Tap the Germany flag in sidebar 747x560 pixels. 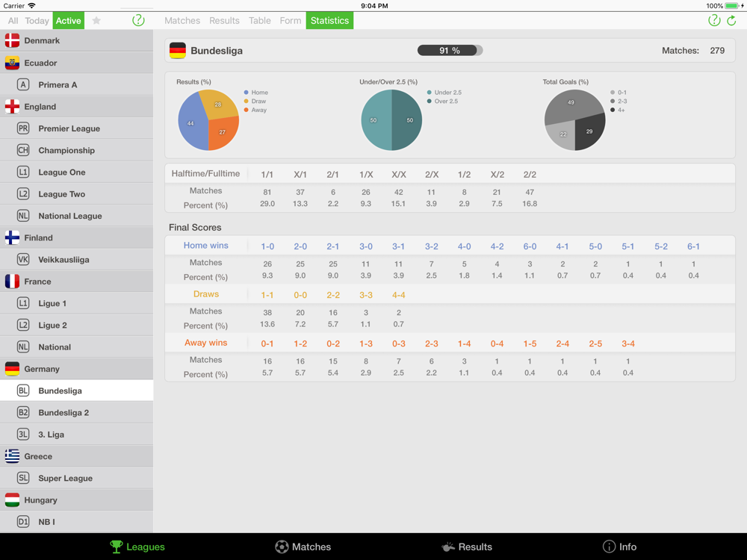coord(13,369)
